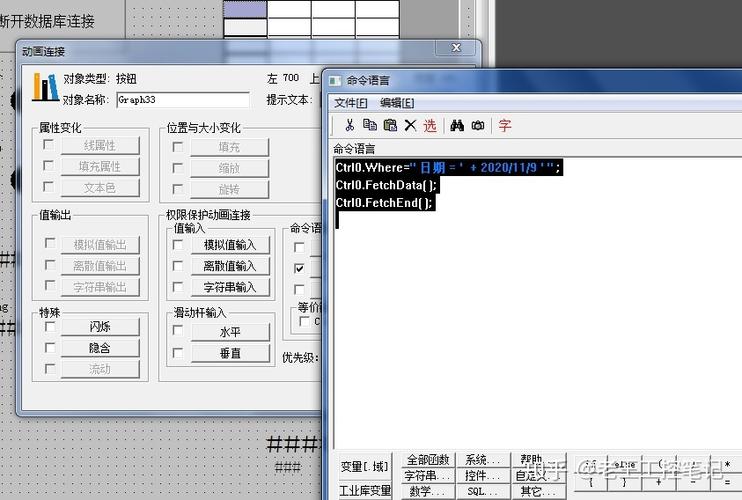Open the SQL... function list
Image resolution: width=742 pixels, height=500 pixels.
point(483,491)
